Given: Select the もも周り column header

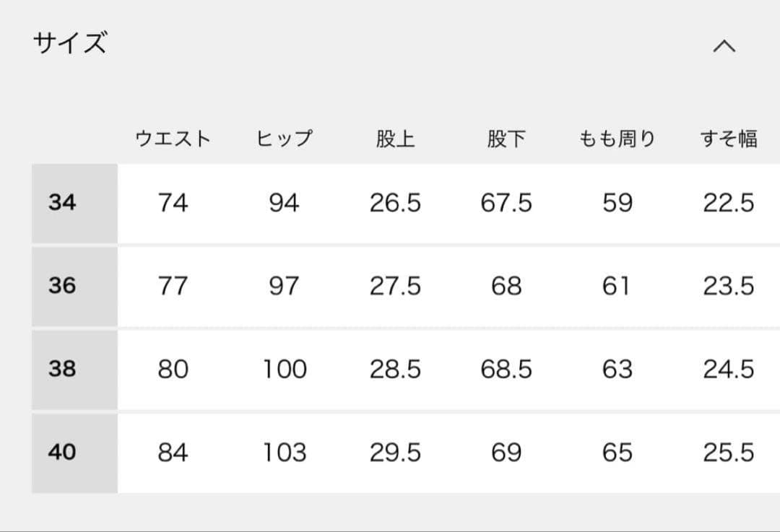Looking at the screenshot, I should click(x=617, y=138).
